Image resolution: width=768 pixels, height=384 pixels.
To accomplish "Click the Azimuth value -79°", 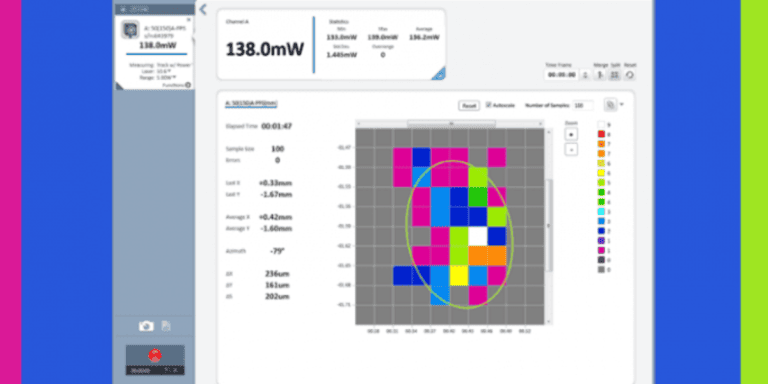I will pos(277,251).
